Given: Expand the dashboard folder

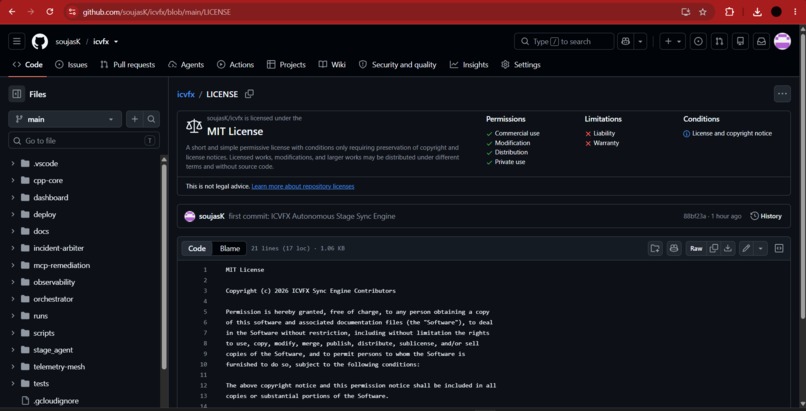Looking at the screenshot, I should (x=12, y=197).
